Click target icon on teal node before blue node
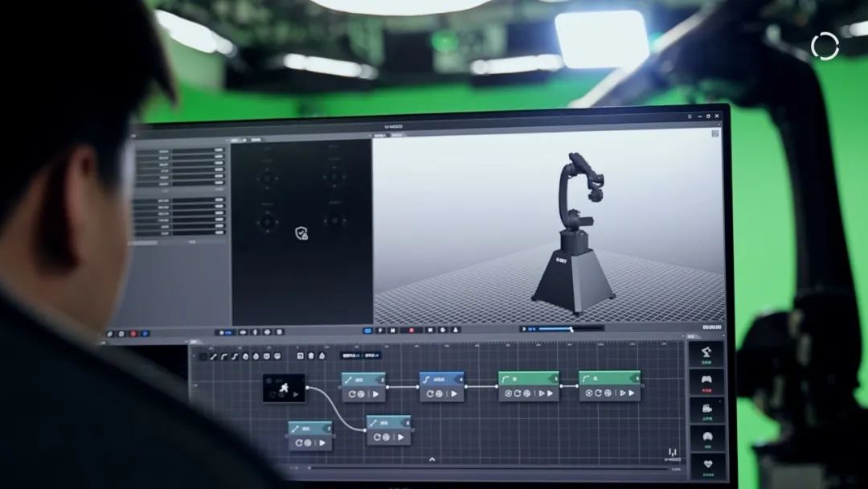This screenshot has height=489, width=868. pyautogui.click(x=361, y=394)
